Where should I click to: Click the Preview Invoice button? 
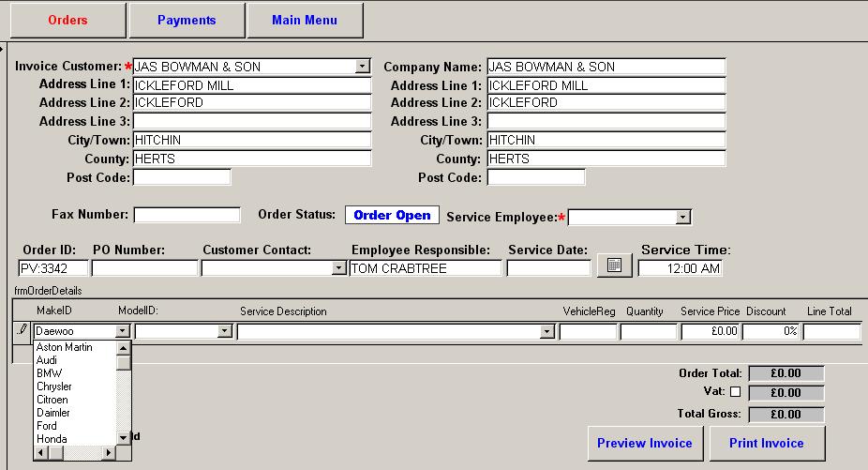click(x=644, y=443)
